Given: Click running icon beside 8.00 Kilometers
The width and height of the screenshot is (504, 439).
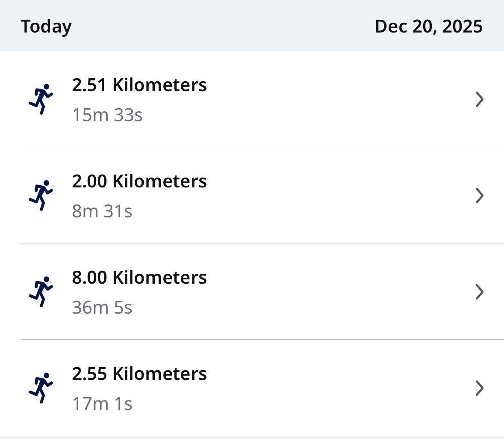Looking at the screenshot, I should (41, 291).
